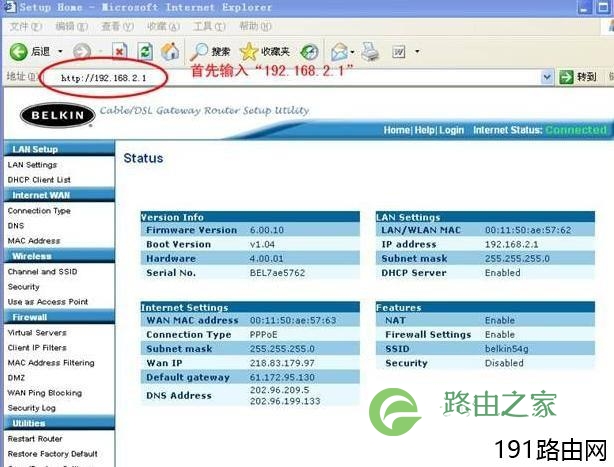
Task: Click the 转到 Go label
Action: tap(586, 77)
